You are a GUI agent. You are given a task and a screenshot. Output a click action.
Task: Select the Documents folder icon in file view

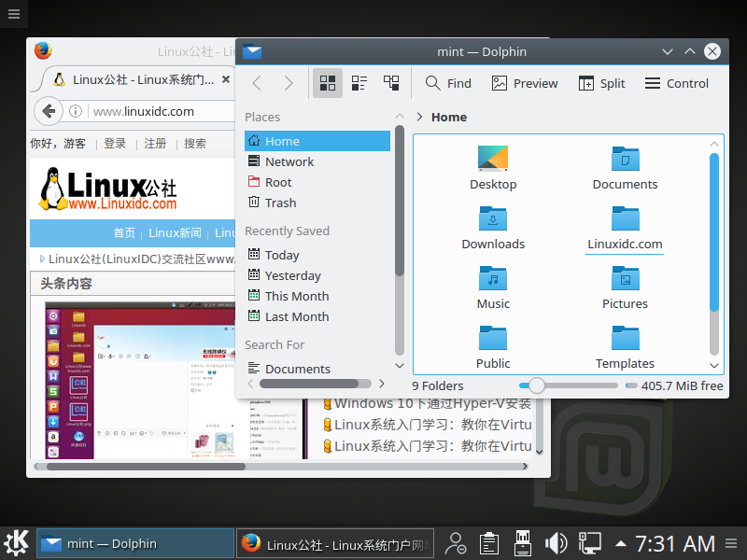(x=625, y=158)
